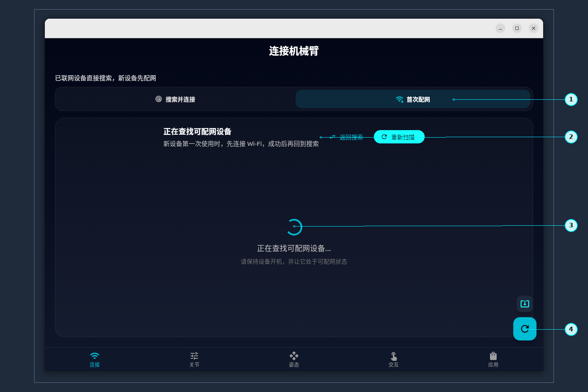Switch to 交互 in the bottom navigation

click(394, 359)
